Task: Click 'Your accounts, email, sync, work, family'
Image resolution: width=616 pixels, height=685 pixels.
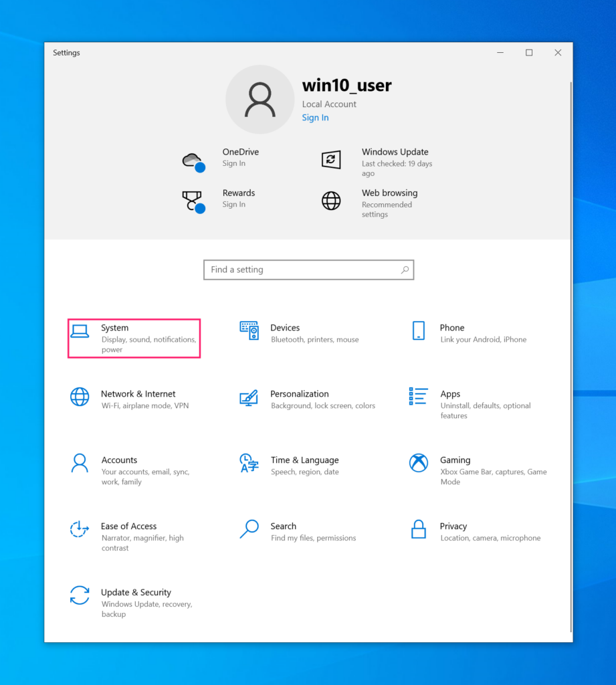Action: click(146, 476)
